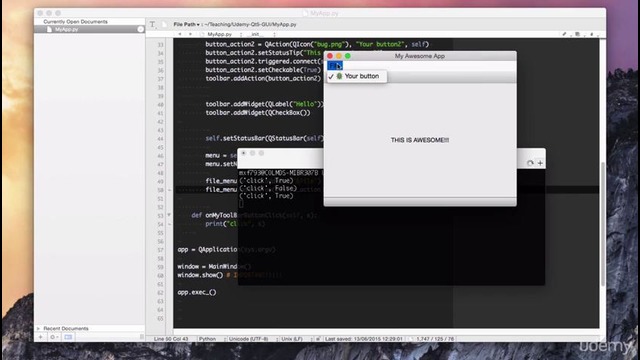Image resolution: width=640 pixels, height=360 pixels.
Task: Click the THIS IS AWESOME!!! label
Action: (x=420, y=140)
